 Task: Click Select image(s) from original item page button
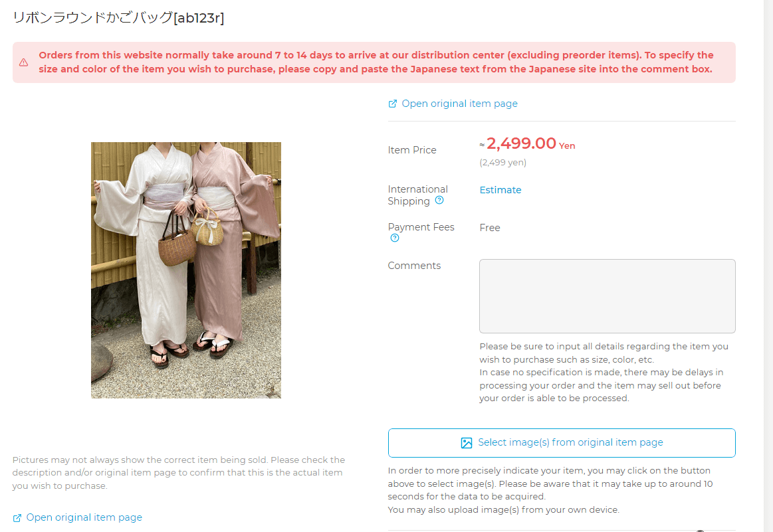click(x=562, y=443)
